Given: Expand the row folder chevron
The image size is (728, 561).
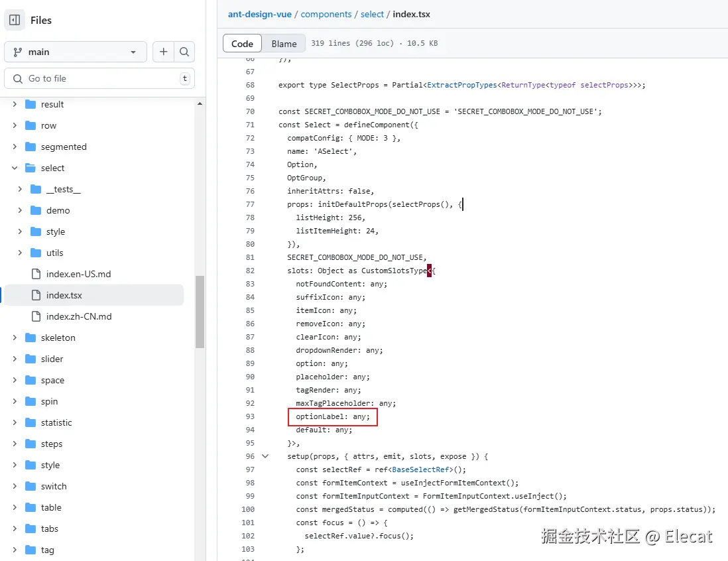Looking at the screenshot, I should [15, 125].
